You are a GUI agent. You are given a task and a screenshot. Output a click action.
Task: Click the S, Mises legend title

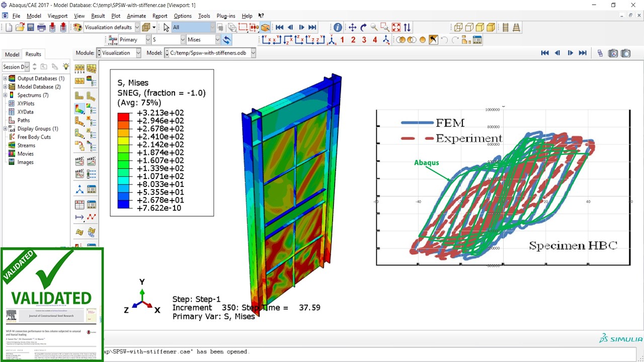coord(133,83)
